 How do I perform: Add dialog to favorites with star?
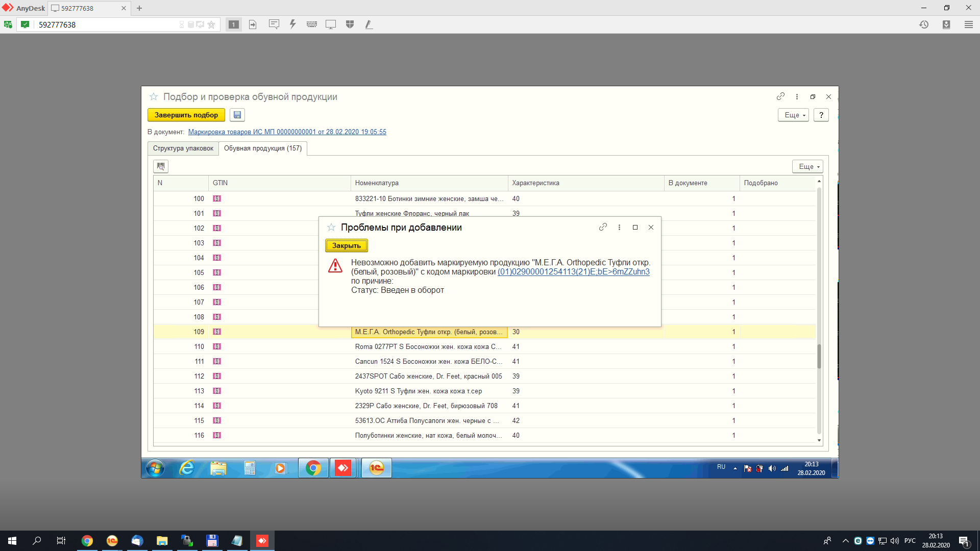tap(331, 227)
